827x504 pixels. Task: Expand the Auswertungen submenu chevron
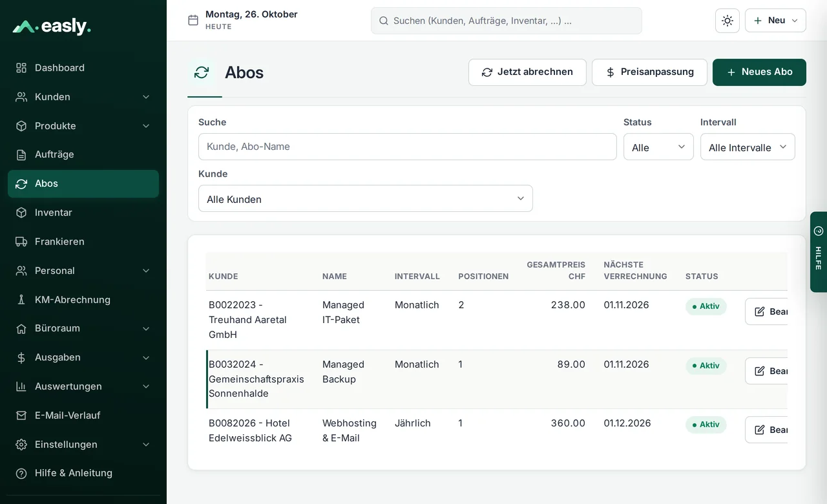[x=146, y=386]
